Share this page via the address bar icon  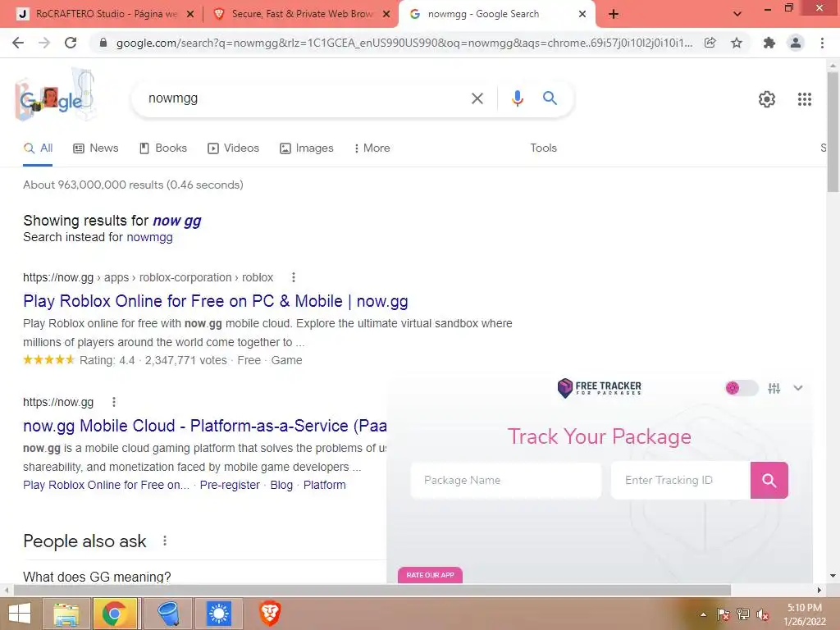click(710, 43)
